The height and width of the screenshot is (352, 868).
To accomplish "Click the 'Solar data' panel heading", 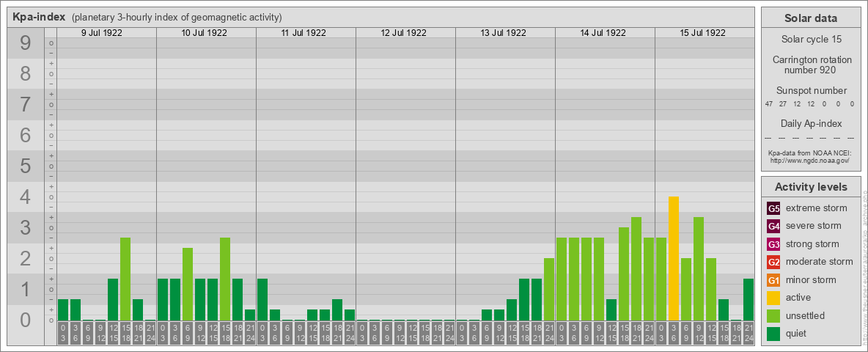I will pos(811,18).
